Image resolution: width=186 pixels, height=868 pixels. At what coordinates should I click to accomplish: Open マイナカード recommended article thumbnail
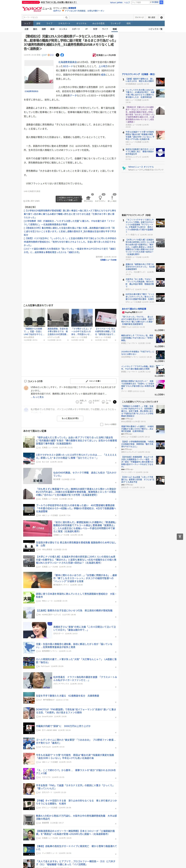click(x=106, y=317)
